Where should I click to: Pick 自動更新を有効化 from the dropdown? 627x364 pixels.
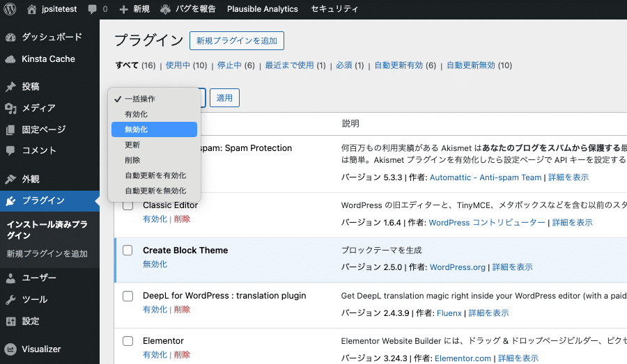pos(155,175)
